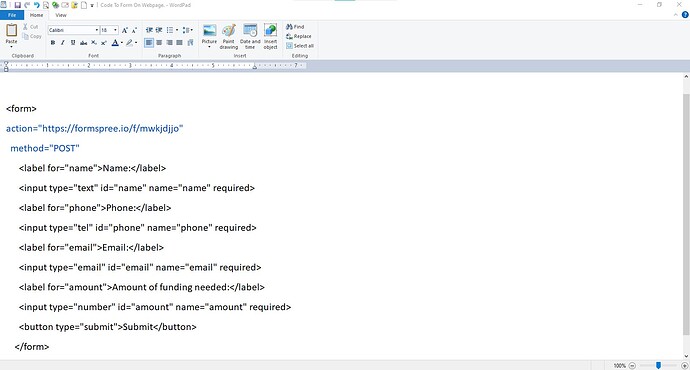Toggle Superscript formatting

pyautogui.click(x=104, y=43)
